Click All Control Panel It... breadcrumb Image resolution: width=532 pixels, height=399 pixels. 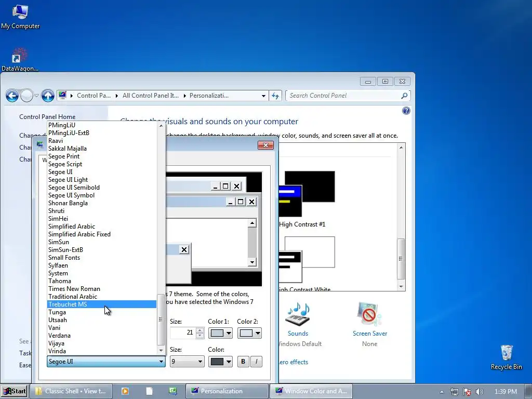pos(150,96)
